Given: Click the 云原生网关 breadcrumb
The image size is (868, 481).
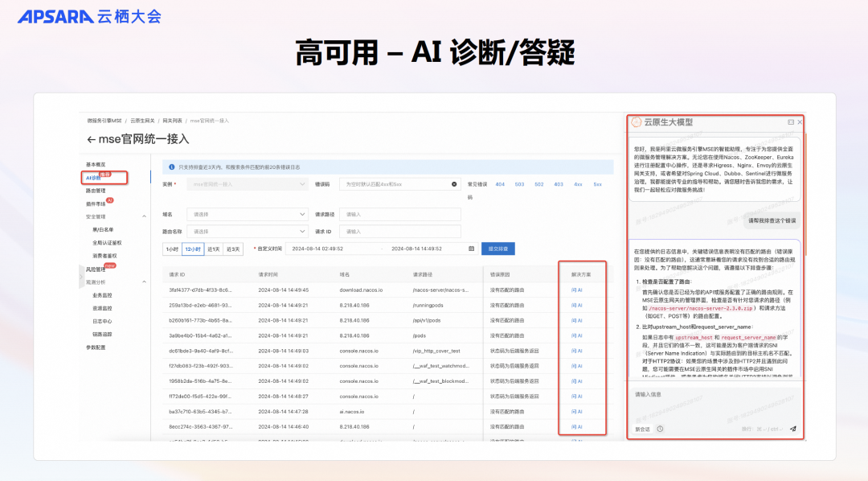Looking at the screenshot, I should point(142,121).
